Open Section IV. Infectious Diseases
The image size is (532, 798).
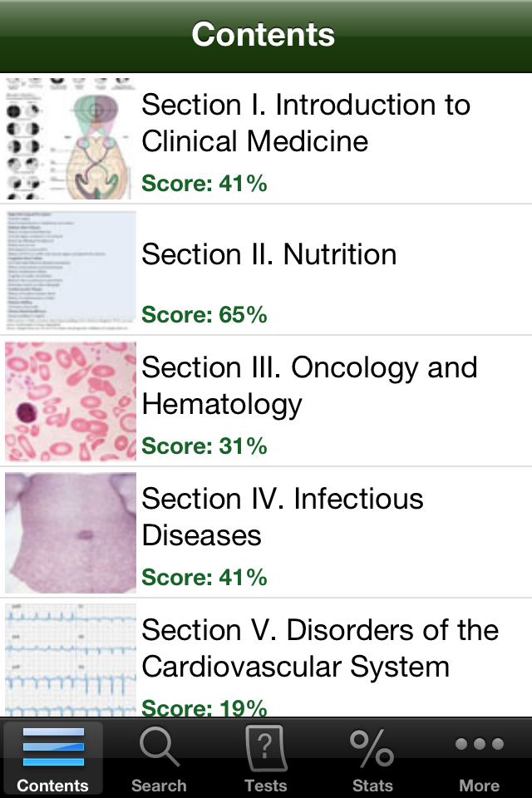click(266, 532)
